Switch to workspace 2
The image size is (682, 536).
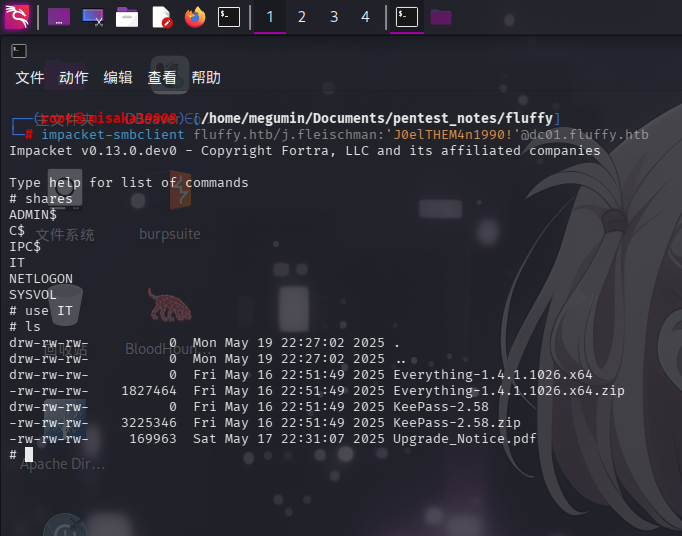point(301,17)
